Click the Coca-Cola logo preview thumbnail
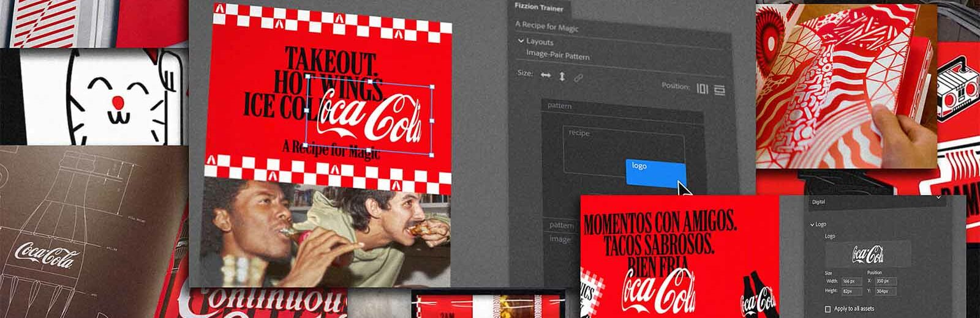This screenshot has width=980, height=318. (868, 253)
